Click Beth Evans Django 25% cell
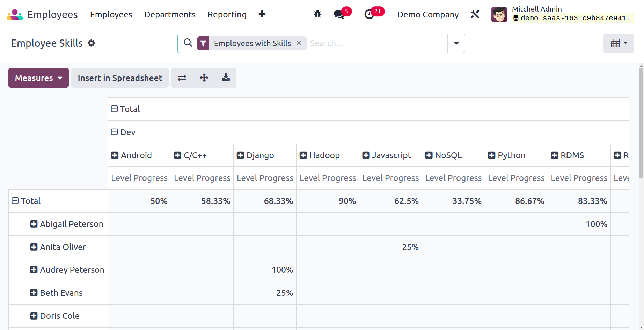 [265, 293]
